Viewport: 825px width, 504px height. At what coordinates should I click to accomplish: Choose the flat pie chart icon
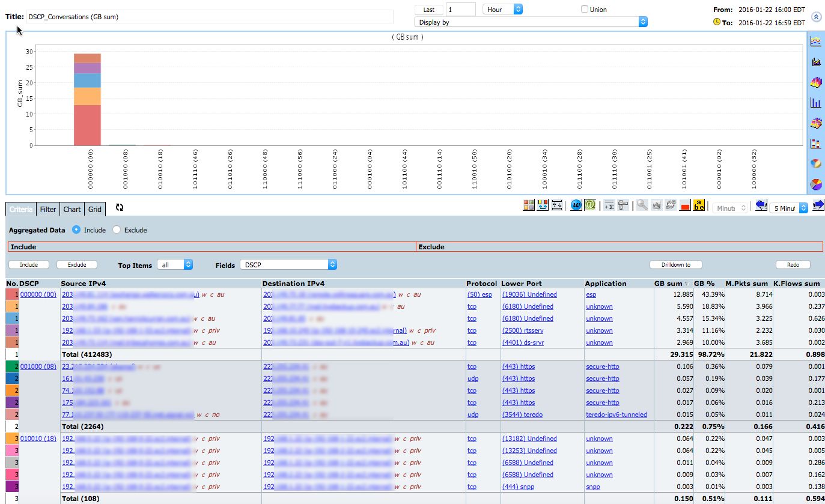[816, 184]
